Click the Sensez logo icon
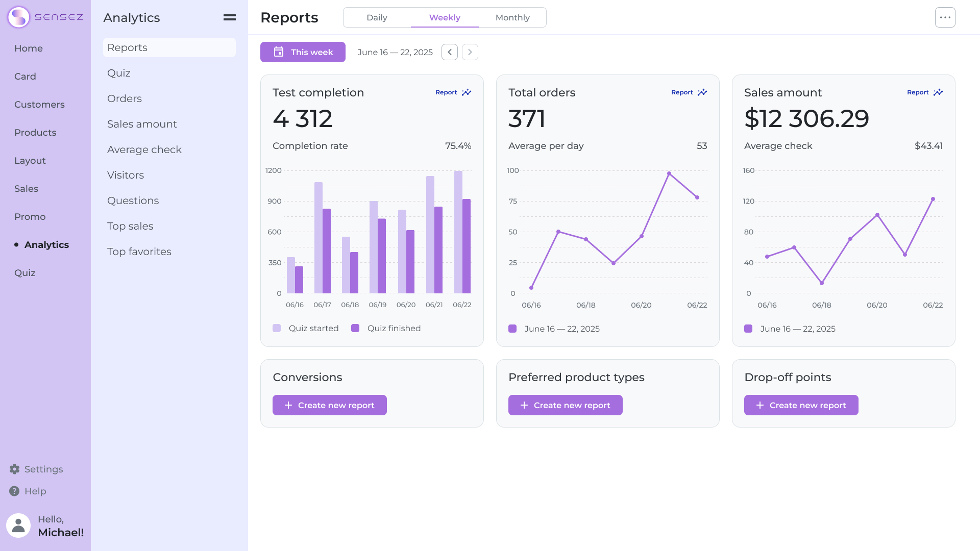The width and height of the screenshot is (980, 551). (x=18, y=17)
